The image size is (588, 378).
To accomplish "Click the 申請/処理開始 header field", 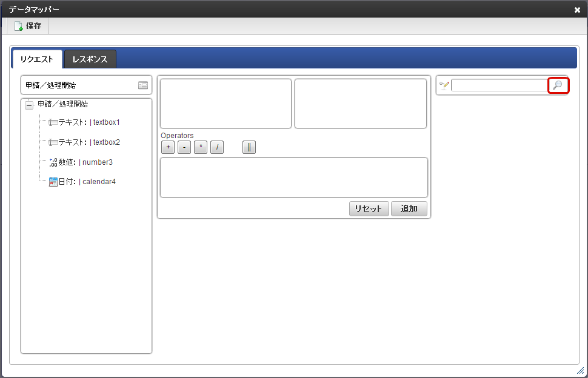I will pos(86,85).
